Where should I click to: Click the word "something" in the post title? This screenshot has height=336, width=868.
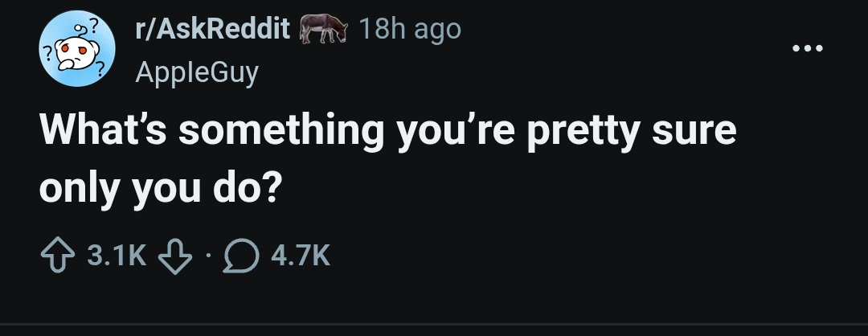[x=281, y=130]
